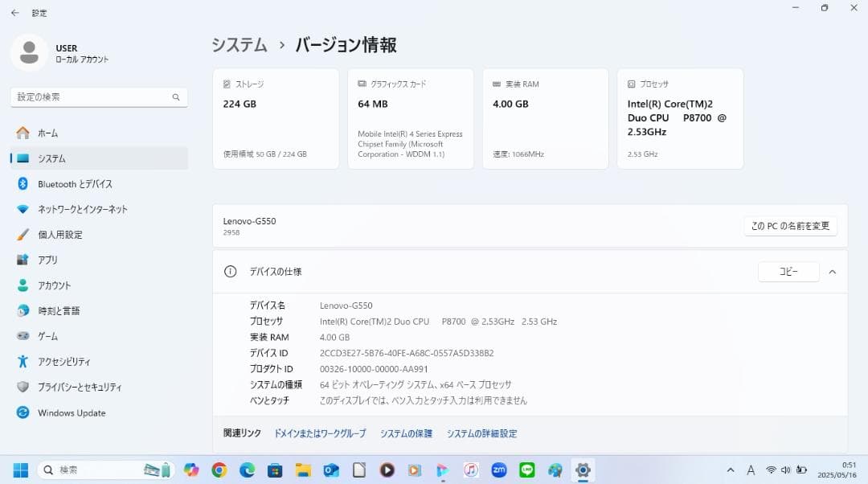868x484 pixels.
Task: Copy device specifications with コピー button
Action: point(788,272)
